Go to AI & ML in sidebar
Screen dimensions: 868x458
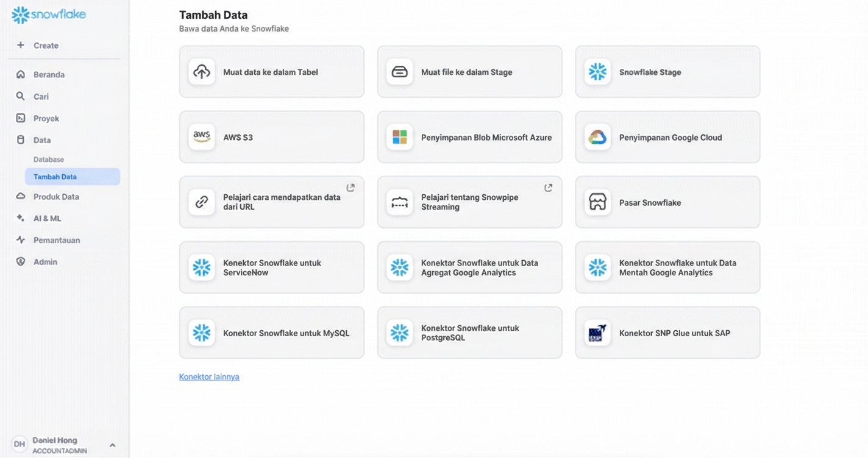pyautogui.click(x=47, y=218)
